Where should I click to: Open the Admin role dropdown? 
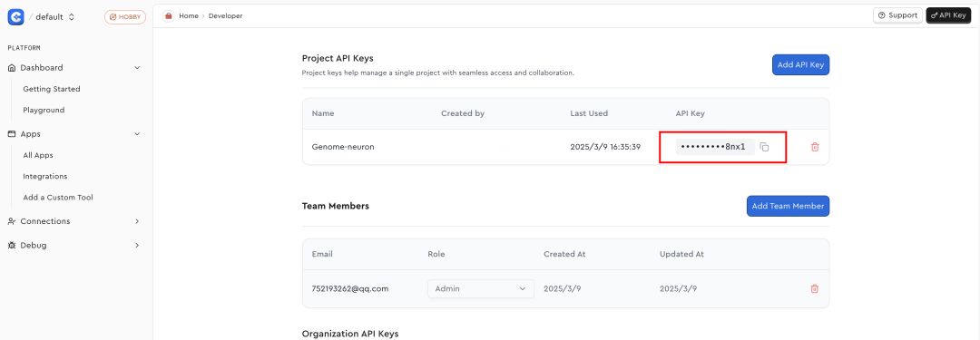pyautogui.click(x=481, y=288)
